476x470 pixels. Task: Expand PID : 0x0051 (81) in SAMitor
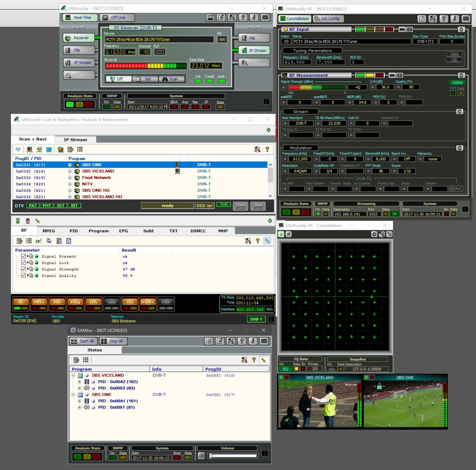point(79,407)
